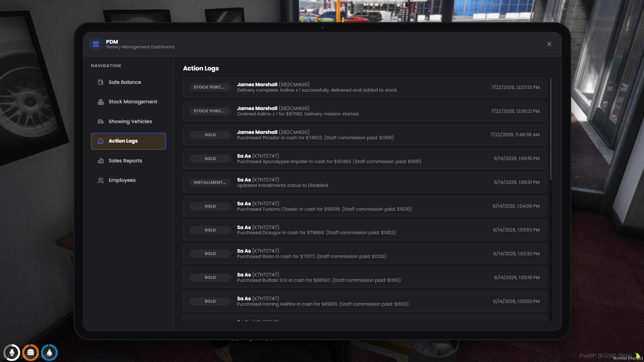Click 'Purchased Picador in cash for $74622' text
644x362 pixels.
point(315,138)
